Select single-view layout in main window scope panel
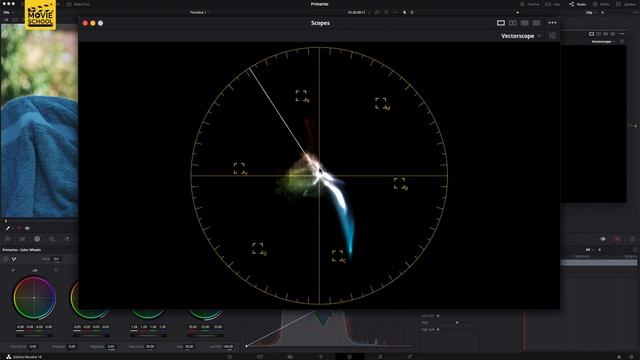The width and height of the screenshot is (640, 360). coord(591,34)
